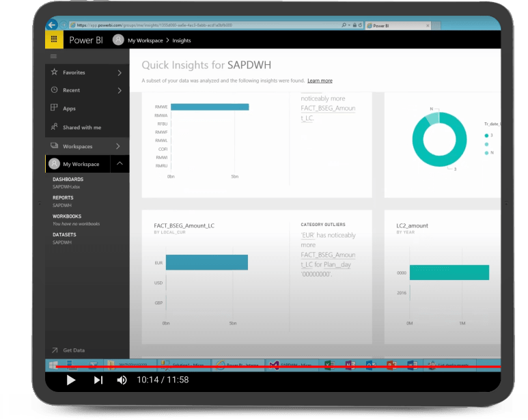The width and height of the screenshot is (528, 420).
Task: Click the next video skip button
Action: tap(98, 380)
